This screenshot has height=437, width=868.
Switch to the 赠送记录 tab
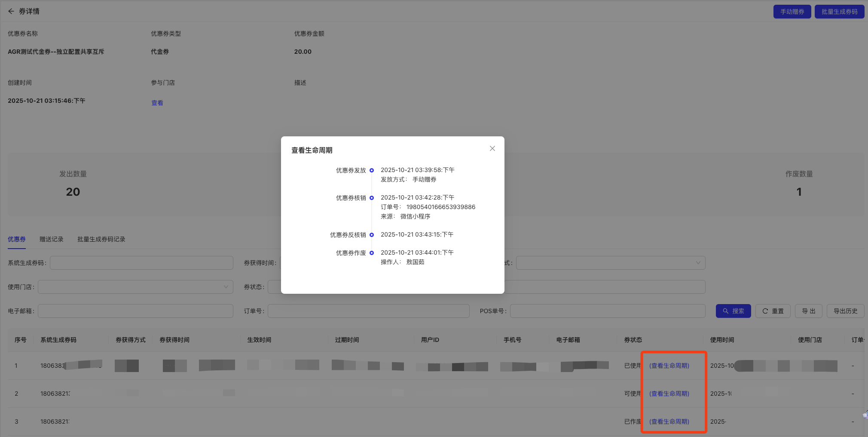[51, 239]
